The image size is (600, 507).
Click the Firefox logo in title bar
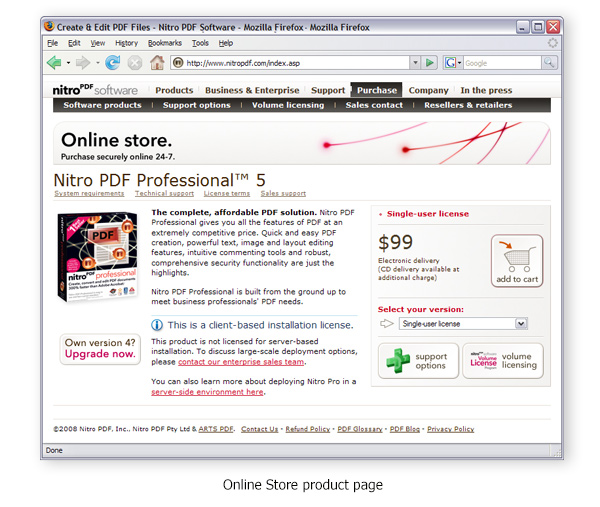(x=49, y=26)
